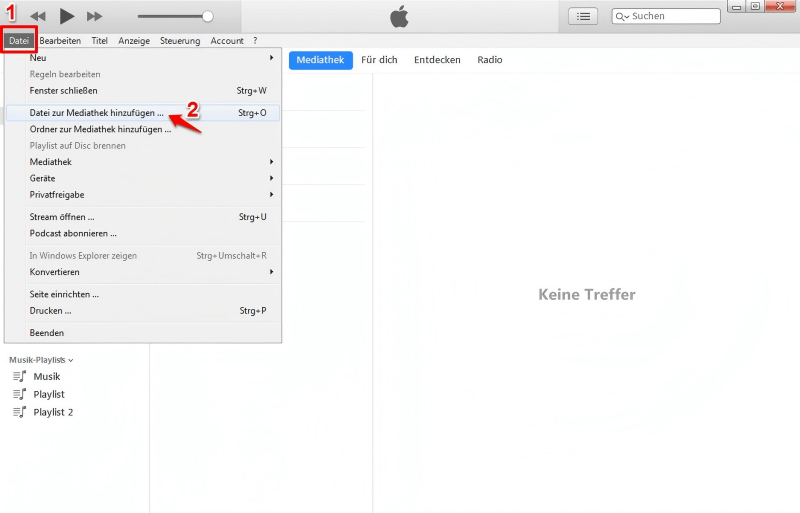The width and height of the screenshot is (800, 513).
Task: Click the Apple logo in the display
Action: coord(399,17)
